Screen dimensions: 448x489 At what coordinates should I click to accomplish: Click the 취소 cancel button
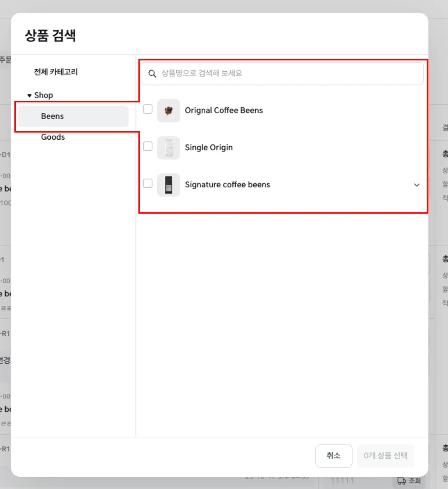(x=333, y=456)
